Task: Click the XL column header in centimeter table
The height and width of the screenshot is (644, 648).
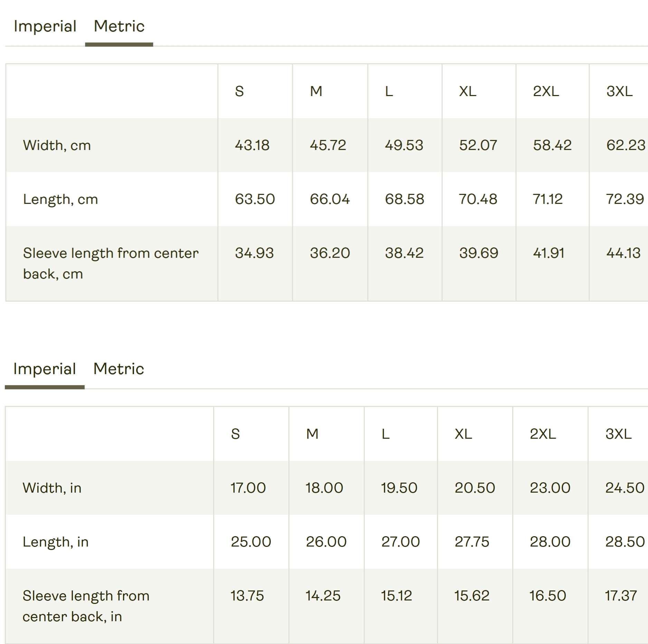Action: click(x=467, y=92)
